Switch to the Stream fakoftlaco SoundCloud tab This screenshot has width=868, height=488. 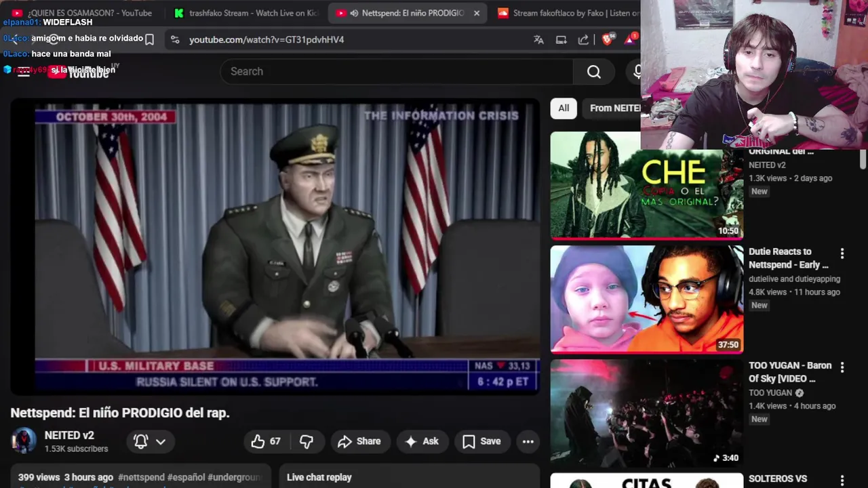point(566,13)
